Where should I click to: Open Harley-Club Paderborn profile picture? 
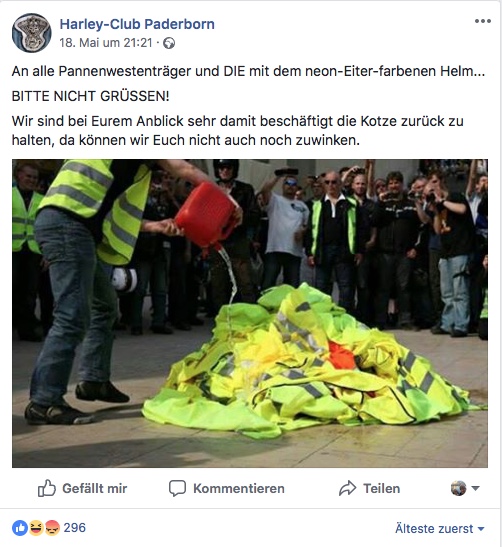31,33
